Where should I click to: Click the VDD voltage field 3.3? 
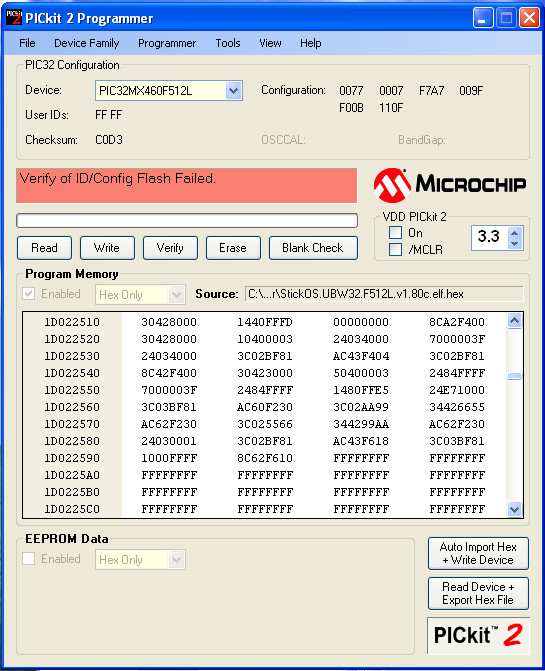(x=489, y=236)
